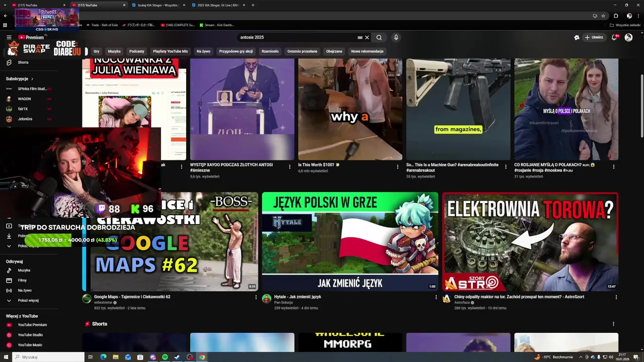Screen dimensions: 644x362
Task: Open options for 'Co Rosjanie myślą' short
Action: tap(614, 166)
